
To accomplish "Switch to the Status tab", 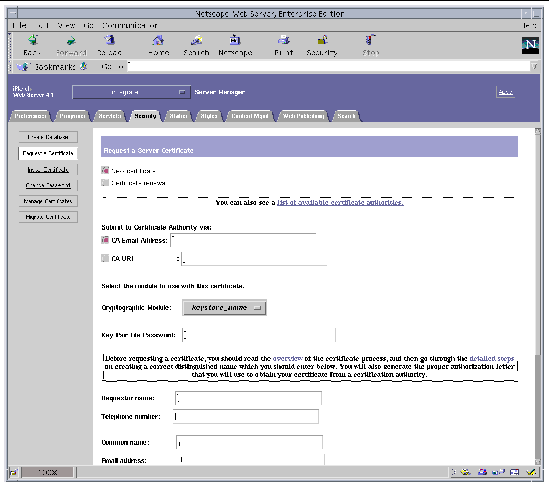I will (178, 116).
